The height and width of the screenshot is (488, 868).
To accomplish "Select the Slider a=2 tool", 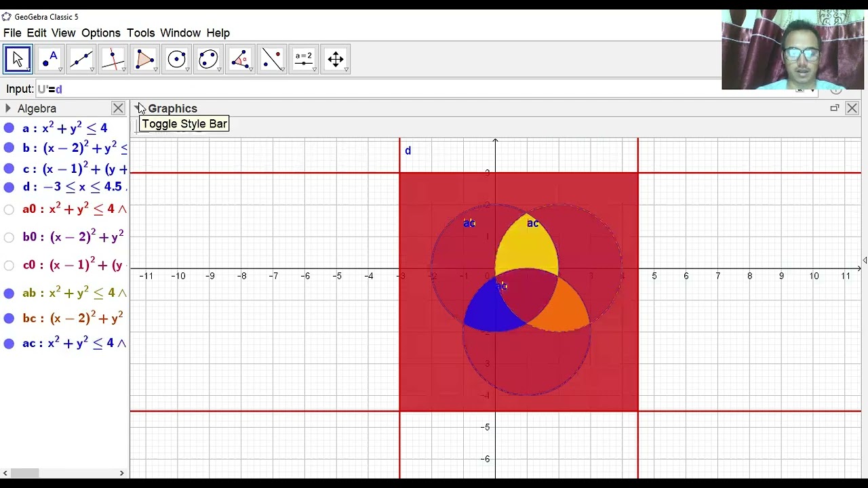I will coord(303,59).
